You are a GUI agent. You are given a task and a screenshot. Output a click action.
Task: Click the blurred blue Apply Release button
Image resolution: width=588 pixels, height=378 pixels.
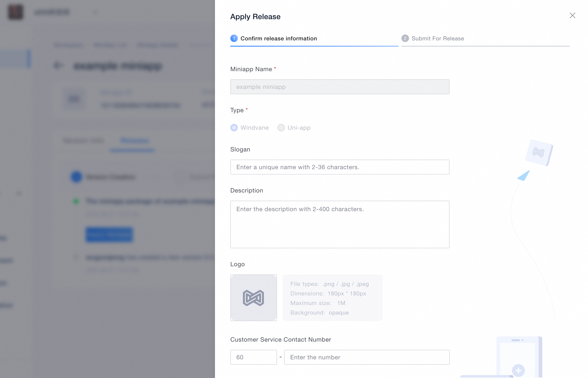(x=109, y=235)
